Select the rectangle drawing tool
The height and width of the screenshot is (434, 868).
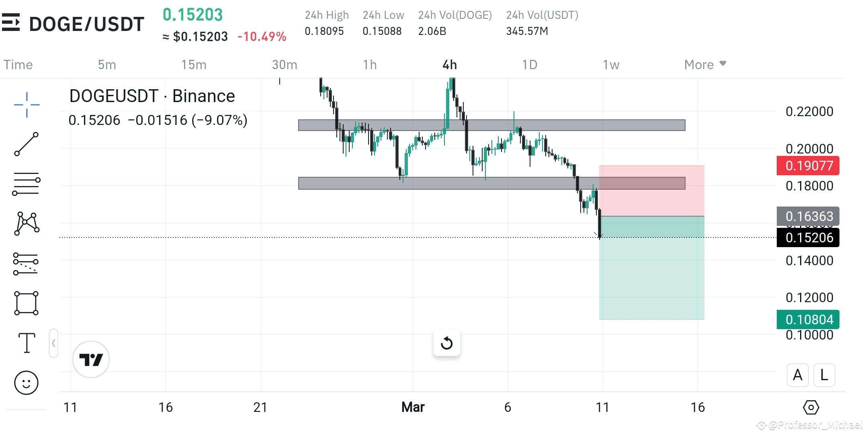[26, 303]
